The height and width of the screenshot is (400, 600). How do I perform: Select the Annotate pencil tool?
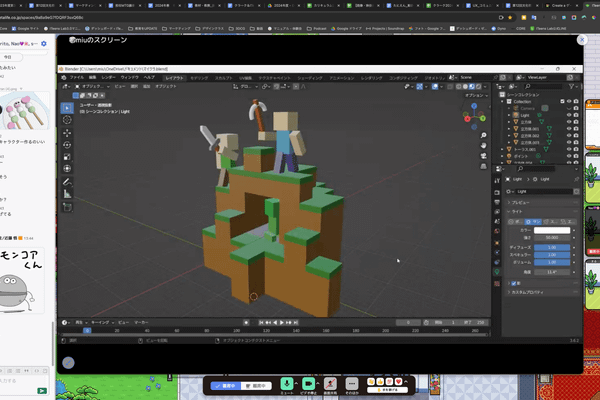click(67, 182)
